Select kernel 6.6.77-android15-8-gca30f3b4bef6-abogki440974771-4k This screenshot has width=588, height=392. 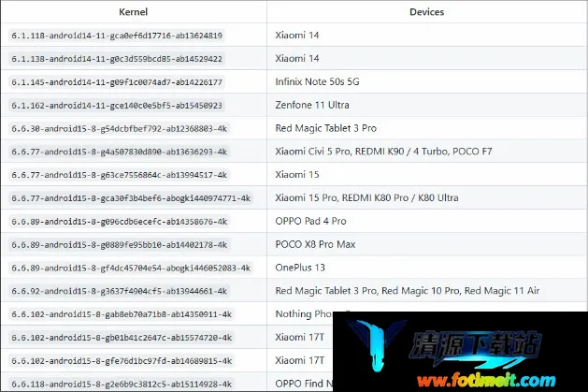pos(131,198)
